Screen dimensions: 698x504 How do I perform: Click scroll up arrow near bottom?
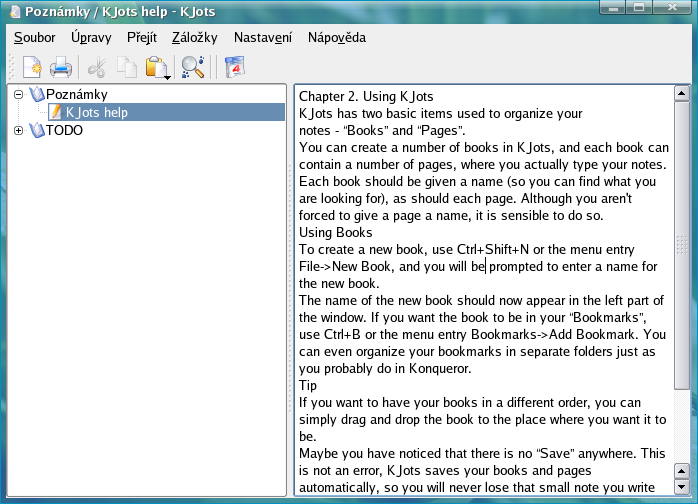682,471
